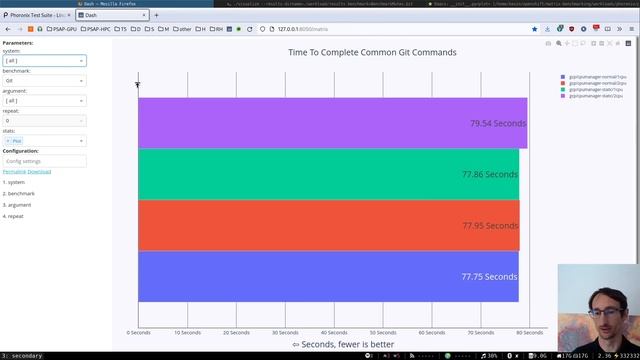Click '3. argument' list item
640x360 pixels.
17,205
